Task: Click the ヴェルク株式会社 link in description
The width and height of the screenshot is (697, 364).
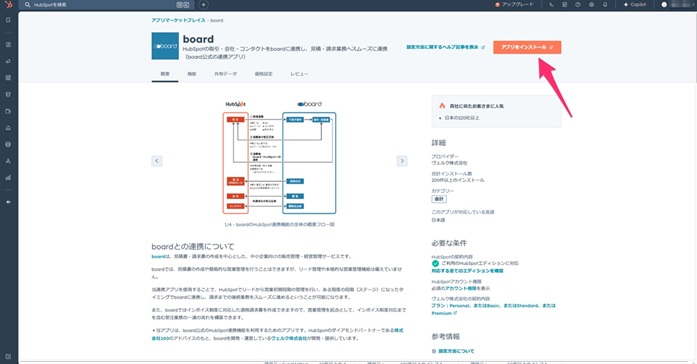Action: [x=289, y=338]
